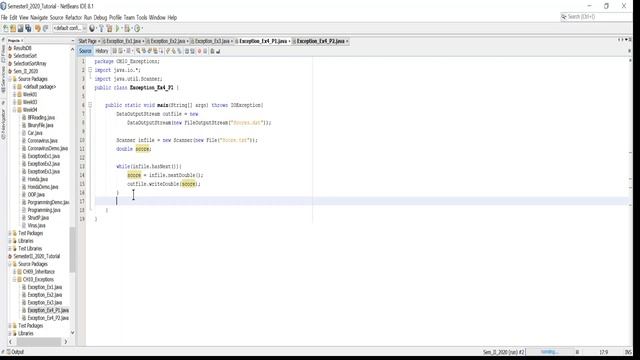Click the Build Project hammer icon

click(x=102, y=28)
